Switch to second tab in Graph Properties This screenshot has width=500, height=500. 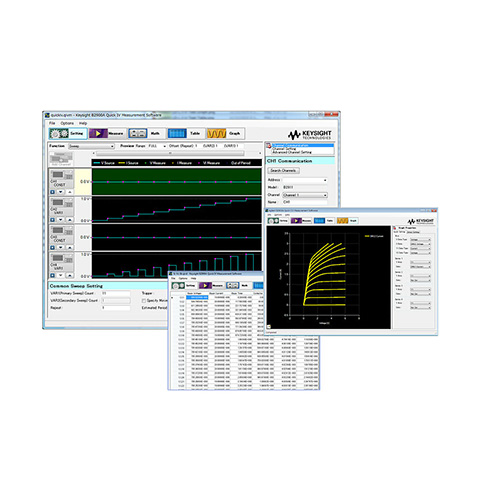click(x=413, y=232)
